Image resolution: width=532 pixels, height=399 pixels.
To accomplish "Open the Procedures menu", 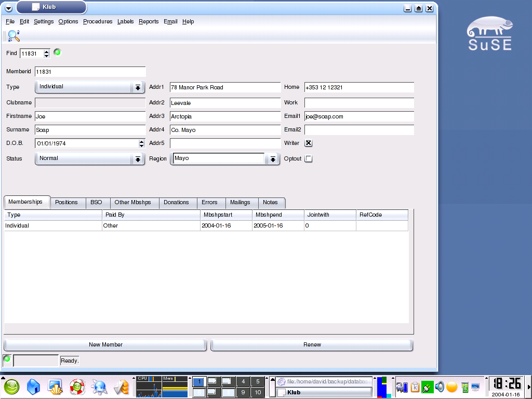I will [98, 21].
